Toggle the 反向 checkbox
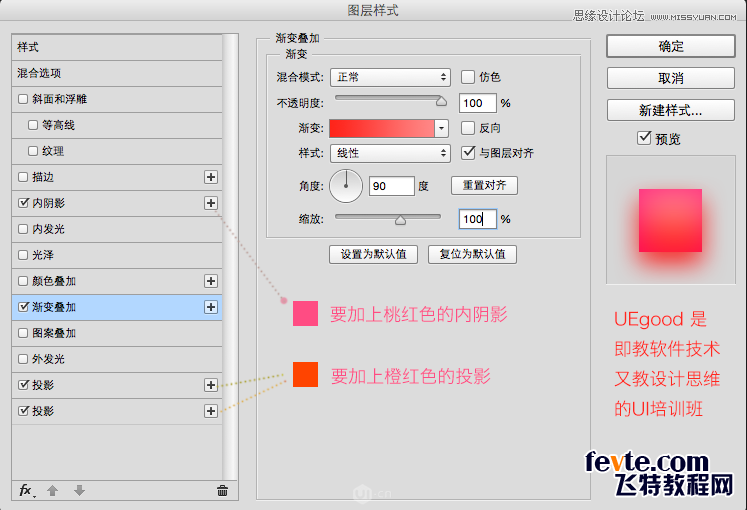The width and height of the screenshot is (747, 510). click(468, 128)
